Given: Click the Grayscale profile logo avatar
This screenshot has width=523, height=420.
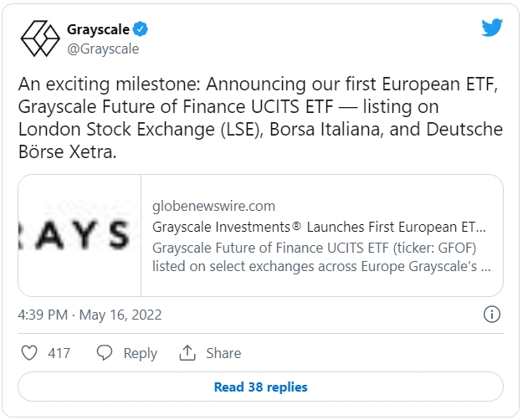Looking at the screenshot, I should click(x=38, y=38).
